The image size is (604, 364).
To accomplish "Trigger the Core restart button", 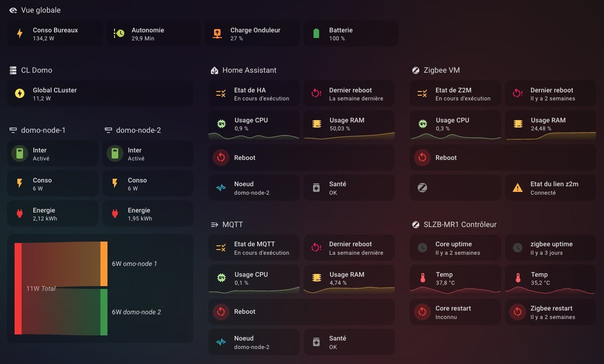I will point(422,312).
